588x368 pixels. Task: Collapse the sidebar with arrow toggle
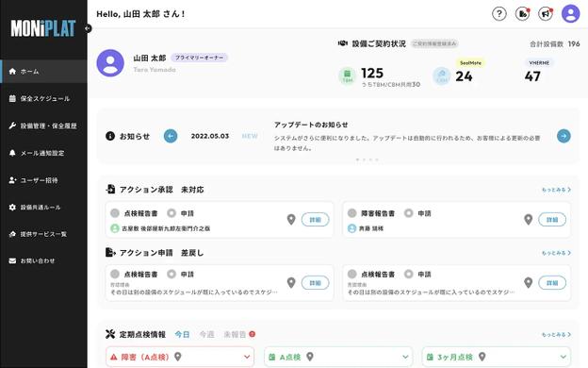point(88,28)
